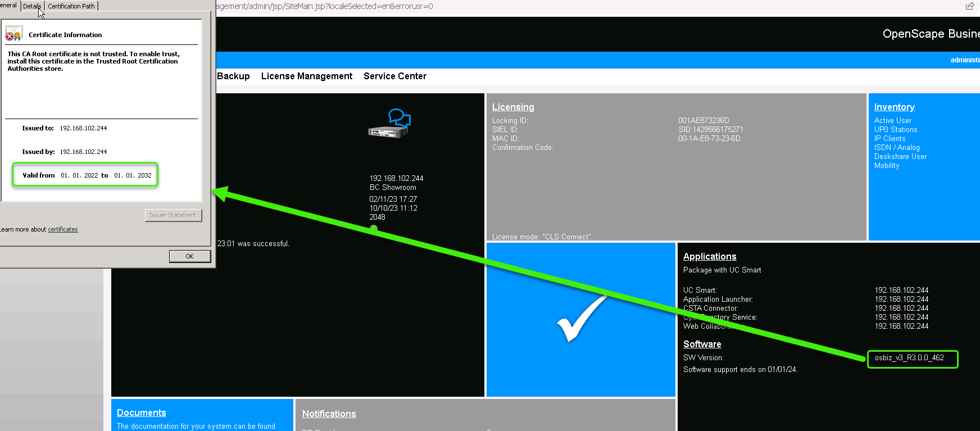Click the Issuer Statement button

click(x=173, y=215)
